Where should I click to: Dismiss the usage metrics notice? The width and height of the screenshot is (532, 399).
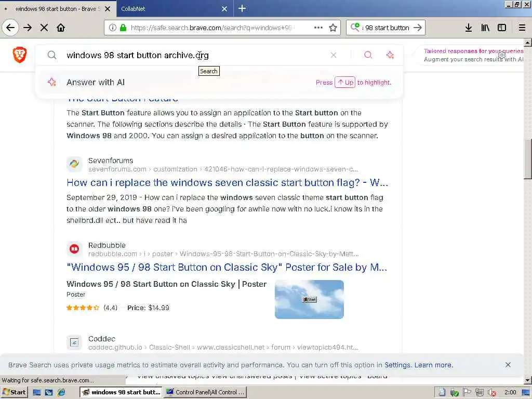click(x=508, y=365)
